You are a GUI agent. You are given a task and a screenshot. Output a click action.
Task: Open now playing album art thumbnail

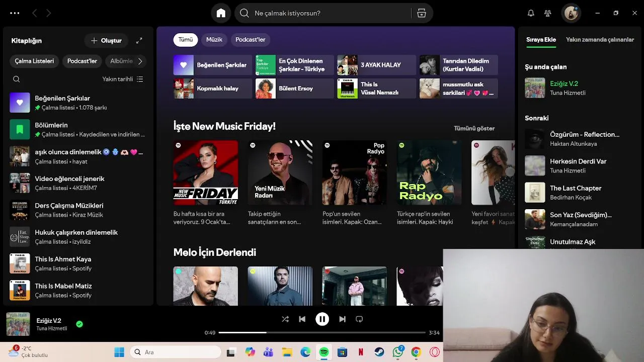pyautogui.click(x=18, y=324)
